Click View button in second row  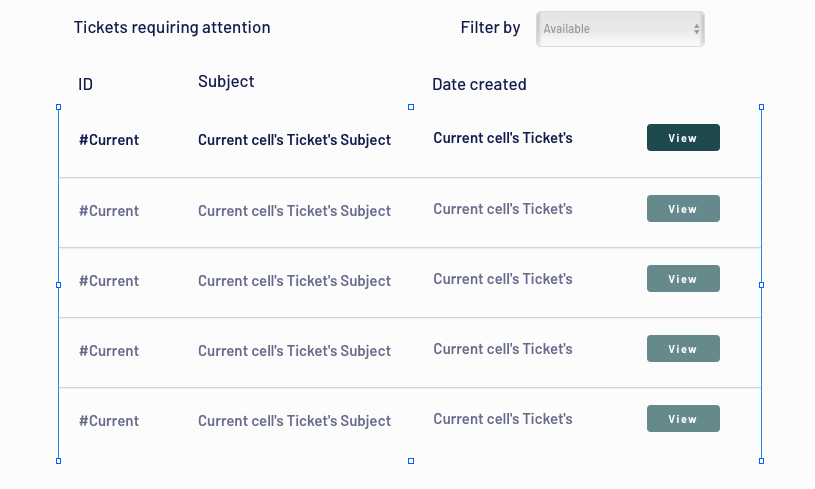[683, 208]
